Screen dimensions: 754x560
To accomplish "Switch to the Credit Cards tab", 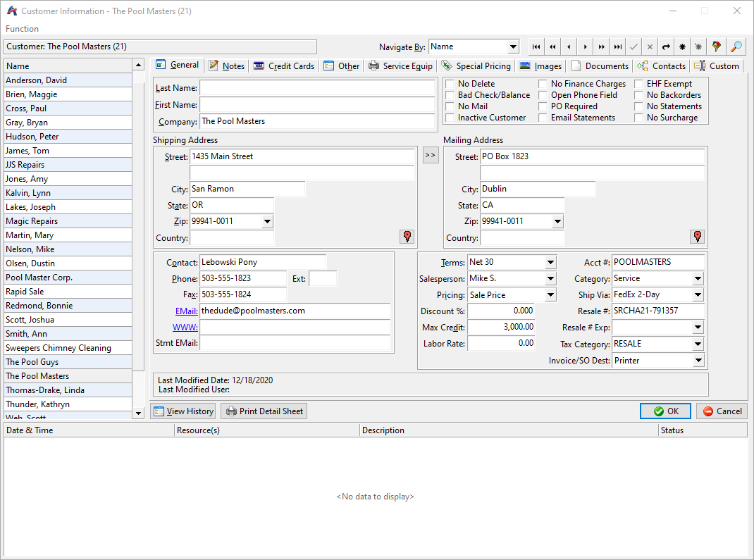I will (284, 66).
